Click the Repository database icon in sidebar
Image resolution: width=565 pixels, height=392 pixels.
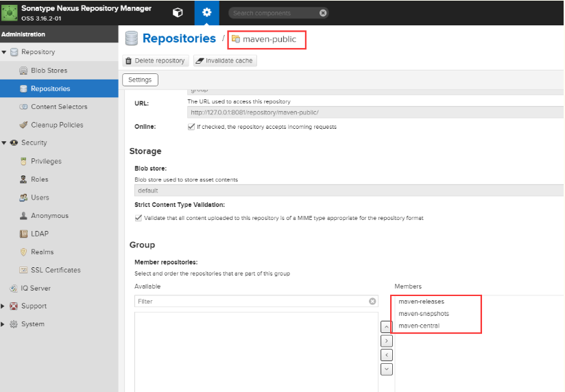click(x=14, y=52)
